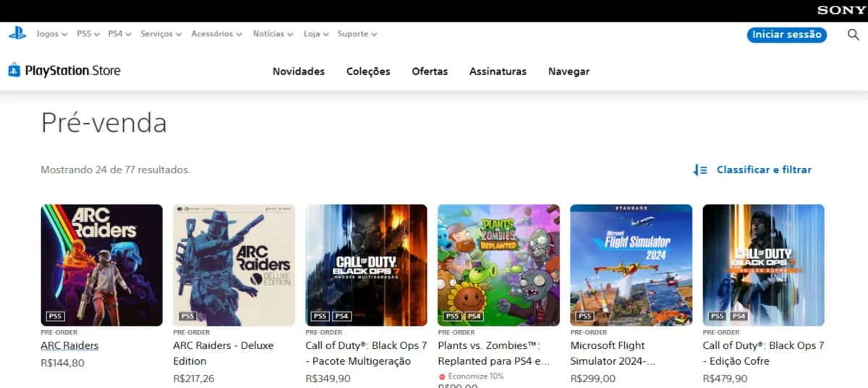Expand the PS5 dropdown menu
This screenshot has width=868, height=388.
click(x=88, y=34)
